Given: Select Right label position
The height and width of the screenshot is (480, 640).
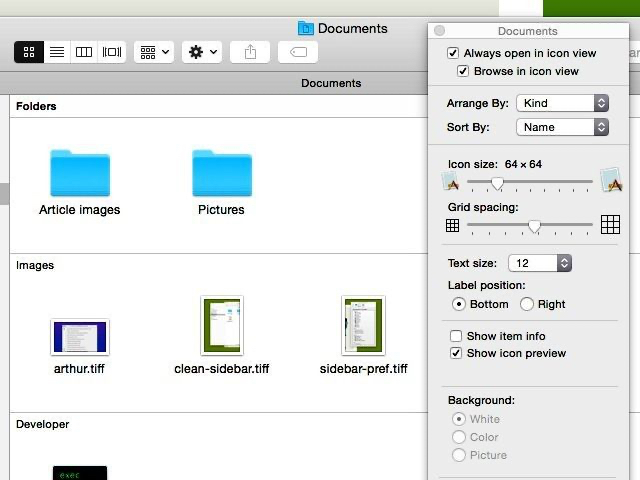Looking at the screenshot, I should [526, 304].
